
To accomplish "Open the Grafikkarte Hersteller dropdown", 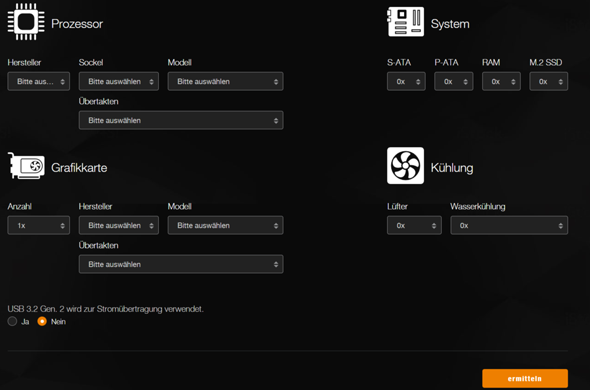I will [x=119, y=225].
